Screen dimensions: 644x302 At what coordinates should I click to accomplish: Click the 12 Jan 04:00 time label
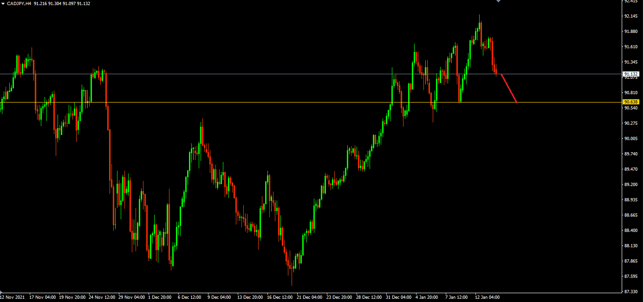[x=488, y=297]
